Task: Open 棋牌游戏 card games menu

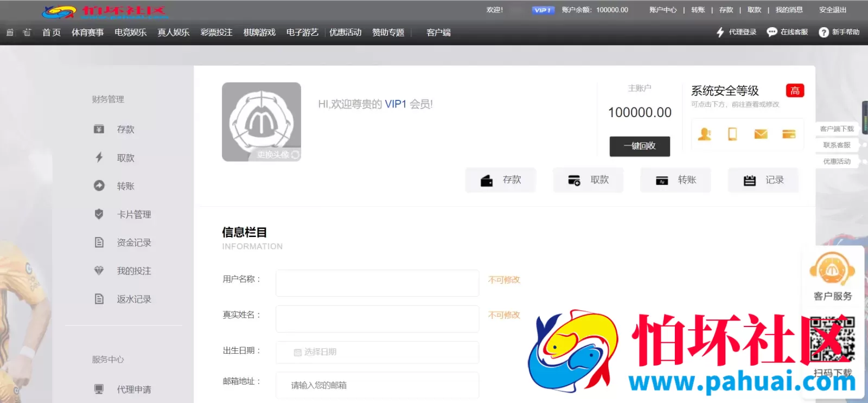Action: click(259, 33)
